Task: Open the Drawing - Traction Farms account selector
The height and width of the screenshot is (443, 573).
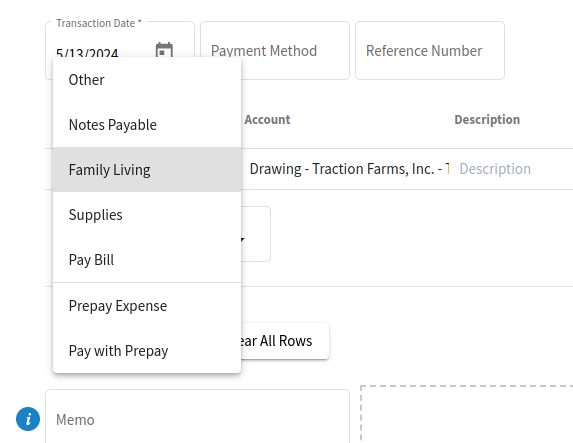Action: coord(348,169)
